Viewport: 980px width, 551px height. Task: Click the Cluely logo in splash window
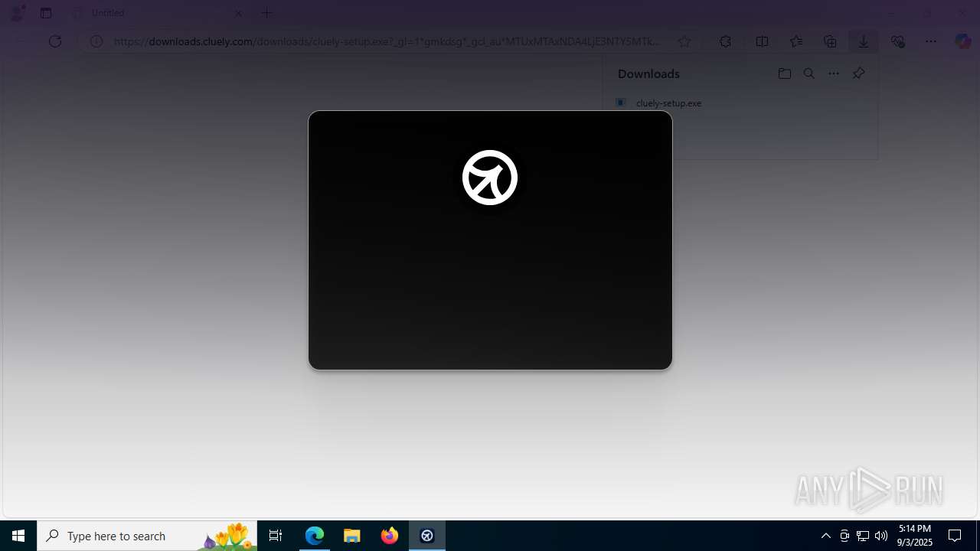click(490, 178)
